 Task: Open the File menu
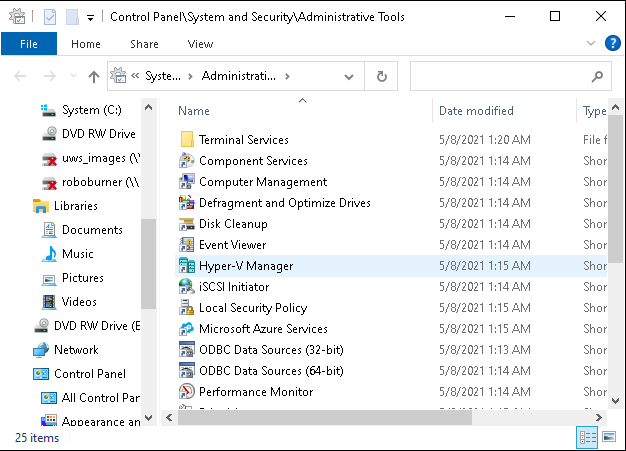[x=29, y=44]
